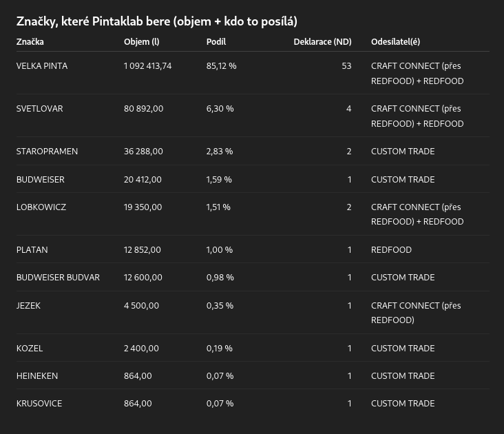The image size is (504, 434).
Task: Click the 85,12 % share value
Action: pos(221,66)
